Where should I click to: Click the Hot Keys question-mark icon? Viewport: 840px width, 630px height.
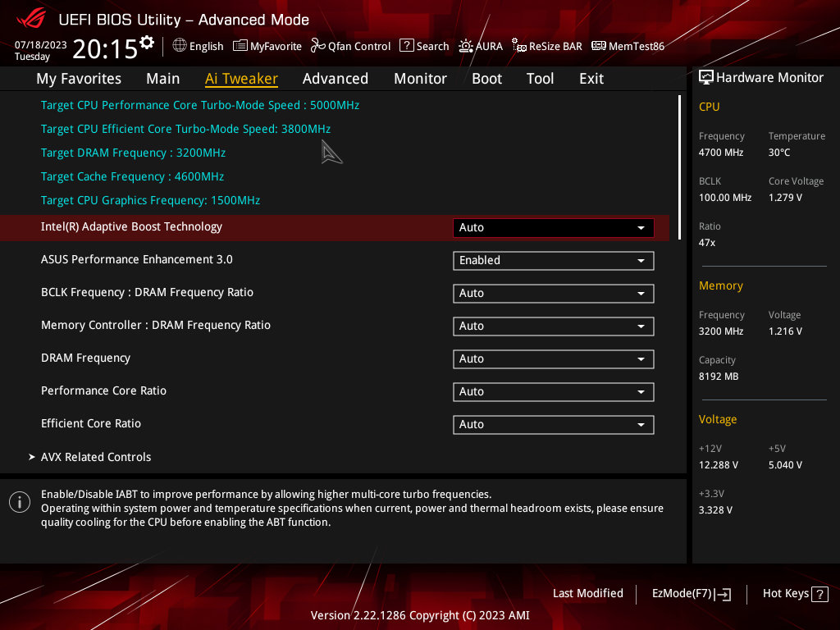click(819, 594)
